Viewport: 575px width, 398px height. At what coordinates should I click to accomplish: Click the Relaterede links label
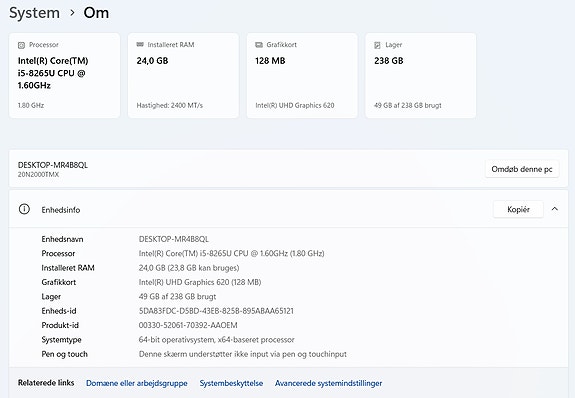[46, 383]
